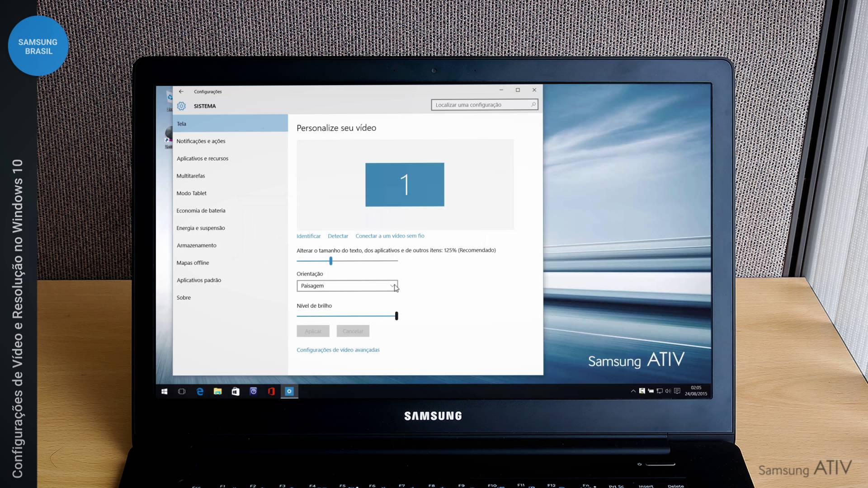Click the search magnifier icon in settings
This screenshot has height=488, width=868.
[533, 104]
